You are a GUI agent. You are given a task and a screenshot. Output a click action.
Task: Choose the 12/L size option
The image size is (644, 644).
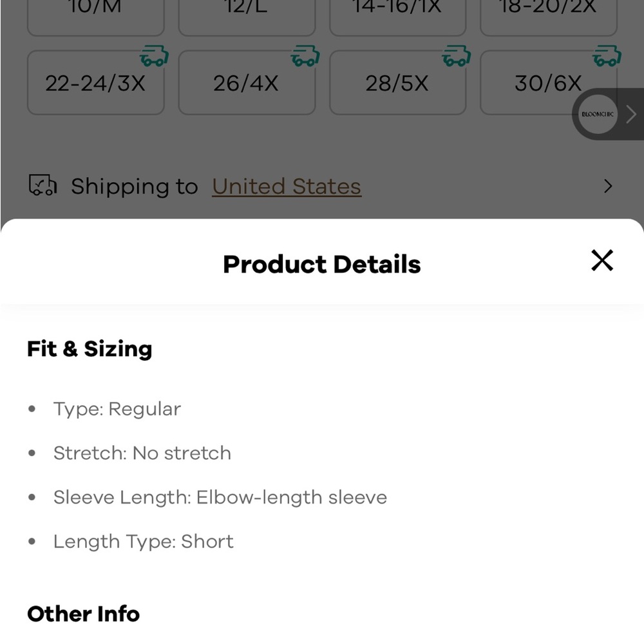(x=247, y=17)
